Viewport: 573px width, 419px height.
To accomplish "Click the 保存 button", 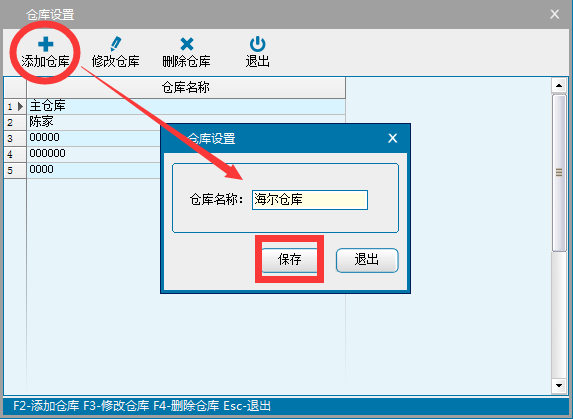I will 289,260.
